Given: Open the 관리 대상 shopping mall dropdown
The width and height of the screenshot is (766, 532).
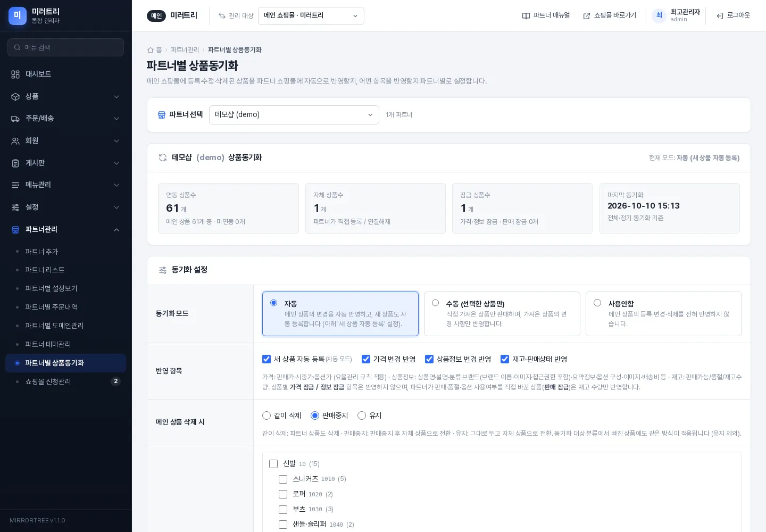Looking at the screenshot, I should 311,16.
